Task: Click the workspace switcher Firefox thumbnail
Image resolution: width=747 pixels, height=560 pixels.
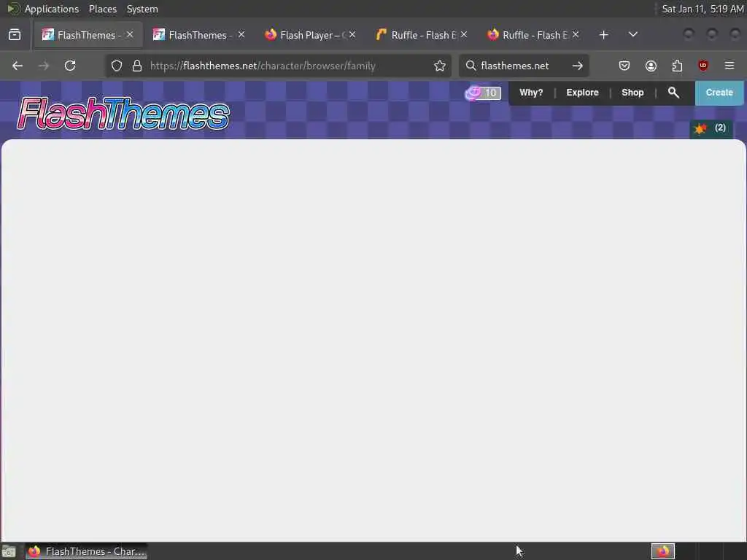Action: (663, 551)
